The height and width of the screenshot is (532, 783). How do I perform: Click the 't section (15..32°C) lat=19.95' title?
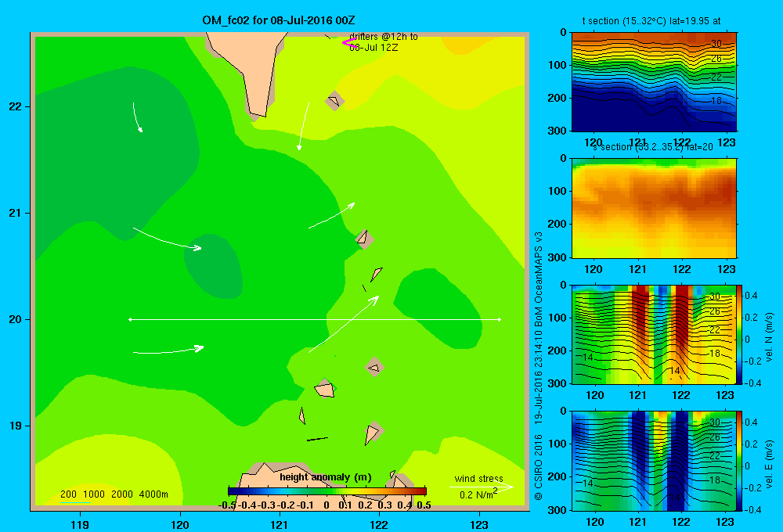click(651, 21)
